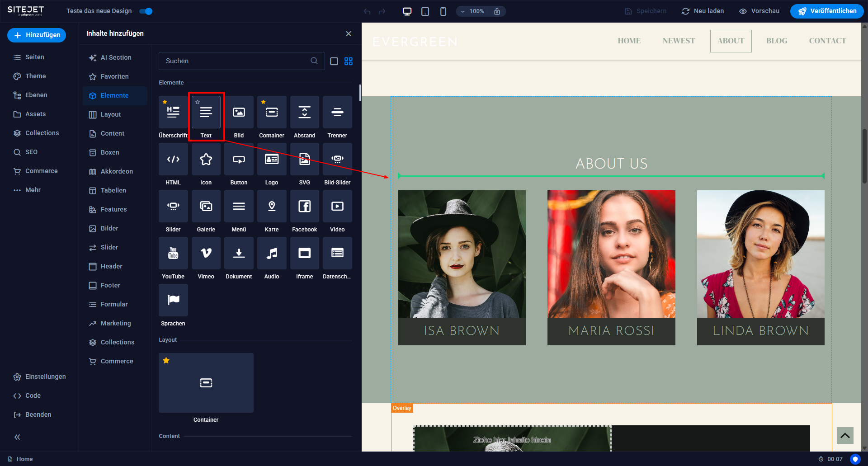The width and height of the screenshot is (868, 466).
Task: Switch to list view in element panel
Action: click(334, 61)
